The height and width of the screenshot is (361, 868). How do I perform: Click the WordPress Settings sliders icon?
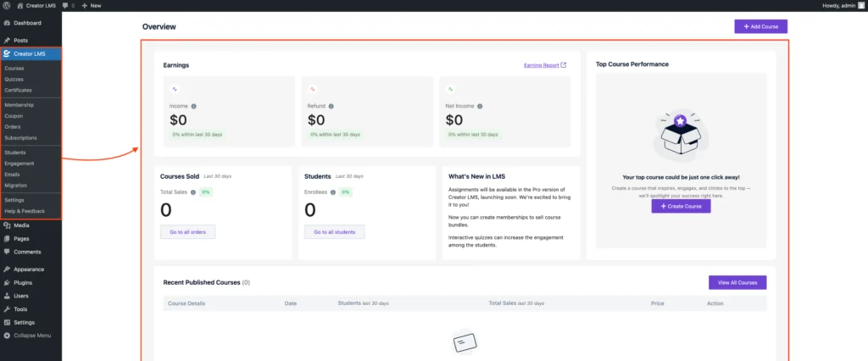pyautogui.click(x=7, y=322)
